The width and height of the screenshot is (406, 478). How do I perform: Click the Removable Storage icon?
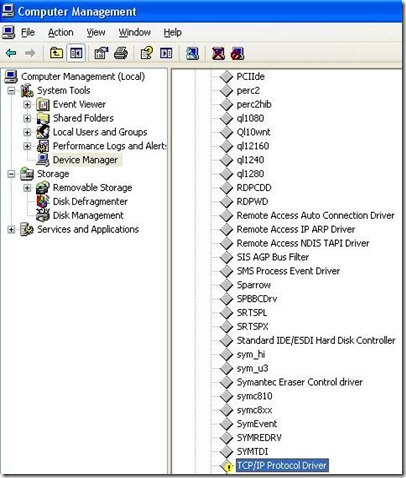click(43, 188)
